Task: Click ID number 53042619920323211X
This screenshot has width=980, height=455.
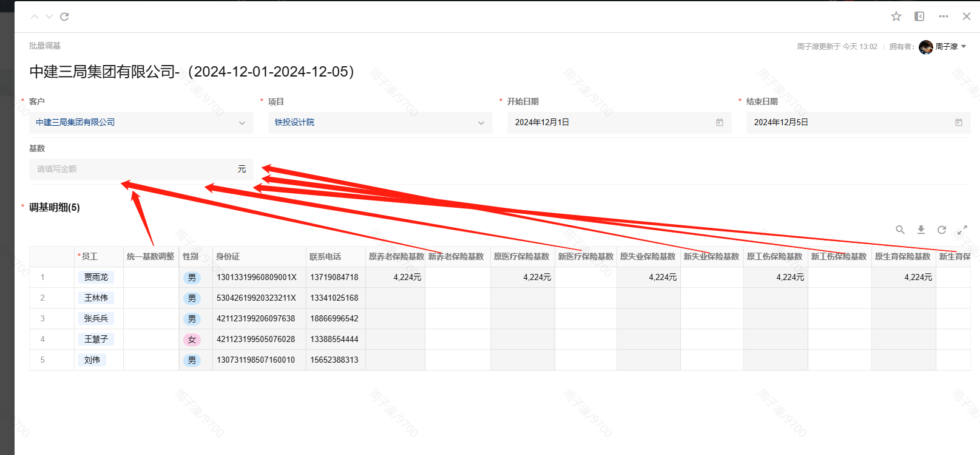Action: (257, 298)
